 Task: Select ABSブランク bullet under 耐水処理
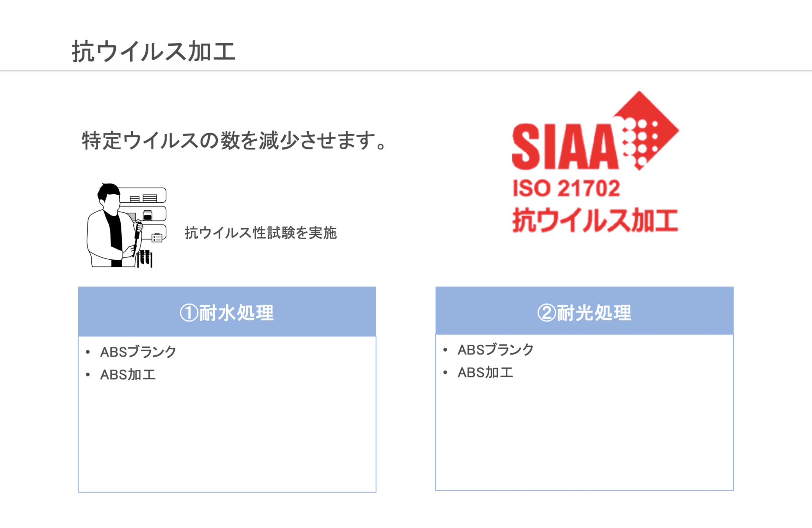click(138, 352)
